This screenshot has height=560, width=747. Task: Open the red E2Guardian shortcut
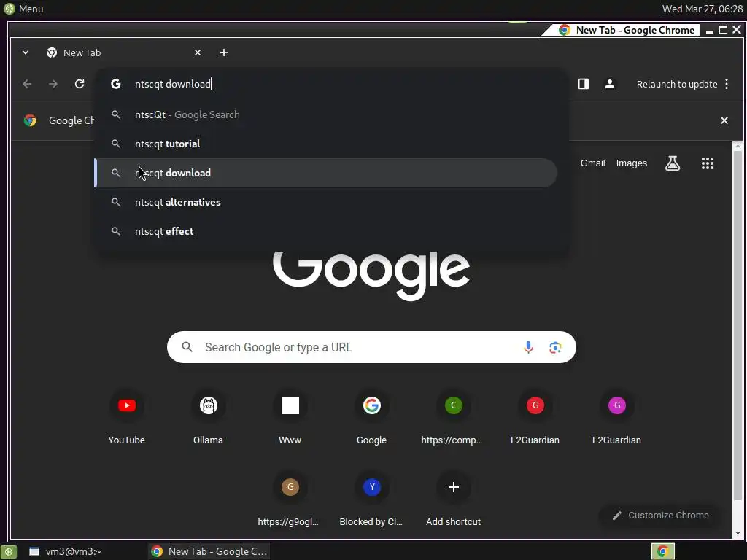point(535,418)
